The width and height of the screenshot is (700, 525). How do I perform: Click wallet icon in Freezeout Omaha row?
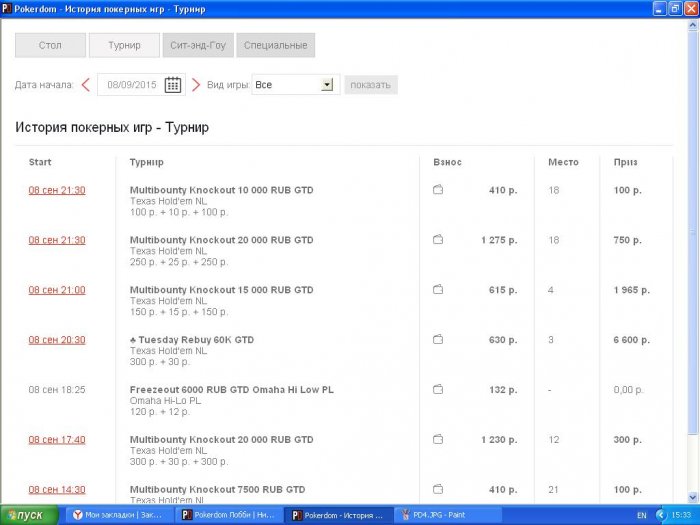click(x=438, y=390)
